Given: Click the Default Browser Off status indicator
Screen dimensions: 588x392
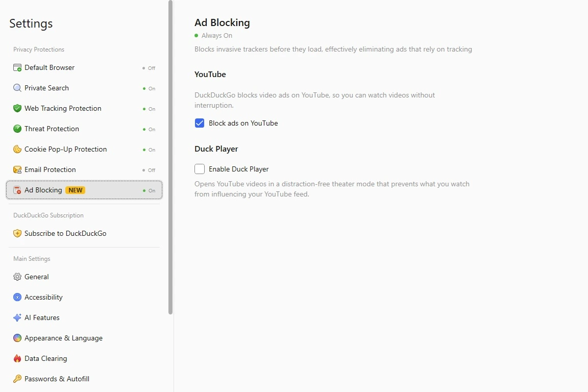Looking at the screenshot, I should pos(149,68).
